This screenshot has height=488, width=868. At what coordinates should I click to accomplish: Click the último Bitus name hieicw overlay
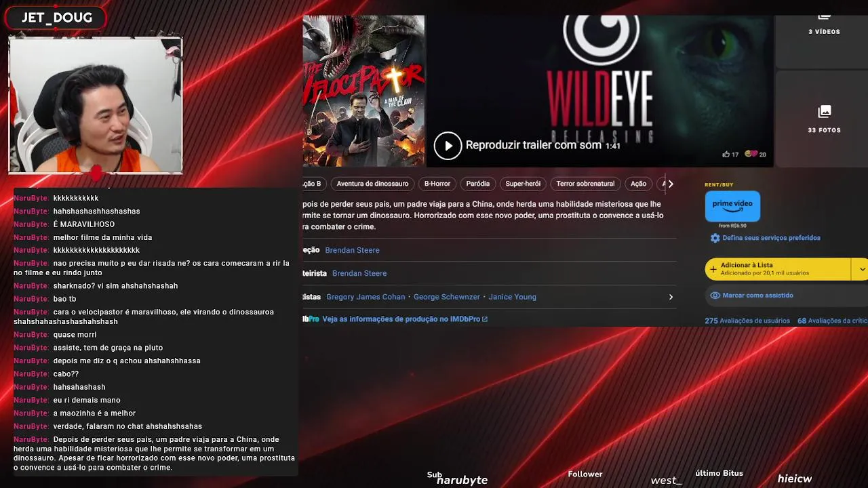[x=795, y=479]
